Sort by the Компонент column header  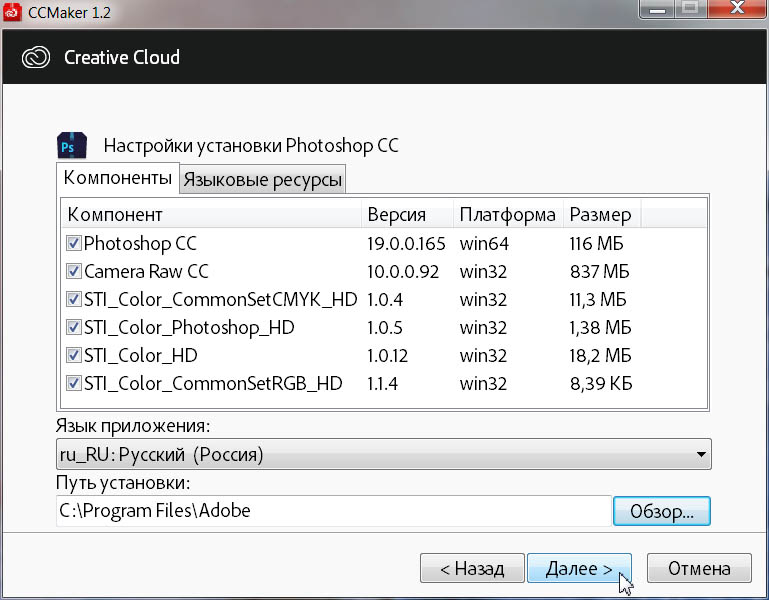212,214
